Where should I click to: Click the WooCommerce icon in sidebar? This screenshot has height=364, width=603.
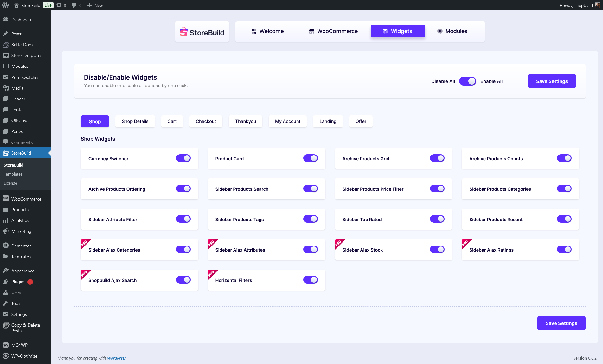[6, 199]
